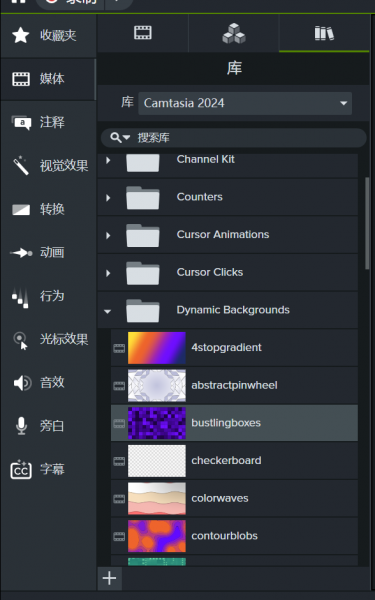Image resolution: width=375 pixels, height=600 pixels.
Task: Open the Voice Narration microphone icon
Action: [21, 426]
